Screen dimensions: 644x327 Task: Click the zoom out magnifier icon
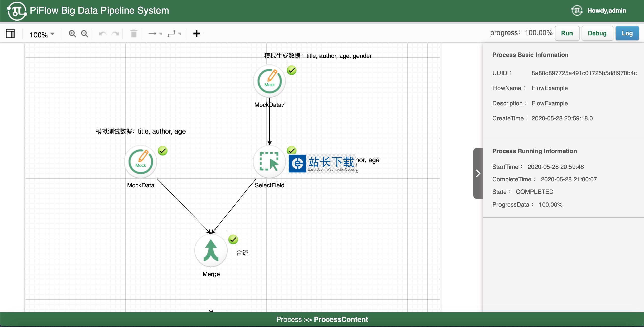click(84, 34)
